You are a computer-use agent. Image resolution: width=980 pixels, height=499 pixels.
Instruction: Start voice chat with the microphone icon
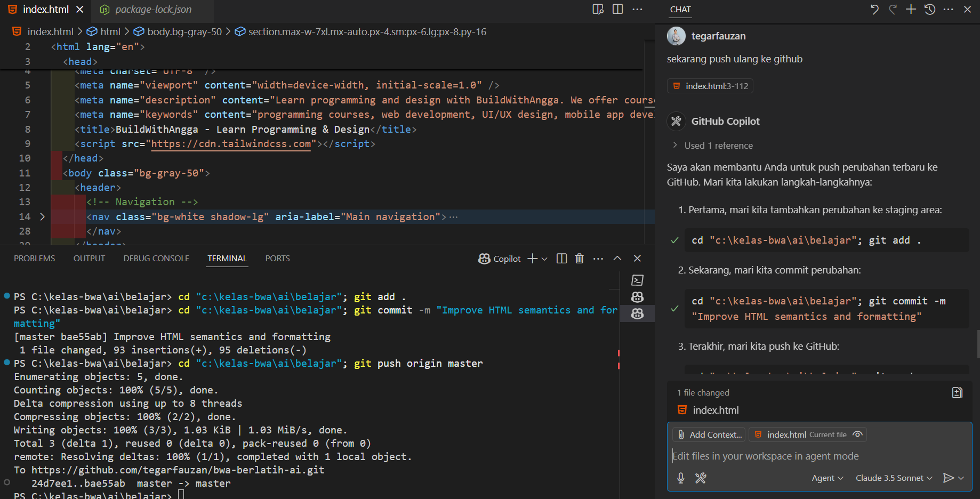tap(681, 478)
